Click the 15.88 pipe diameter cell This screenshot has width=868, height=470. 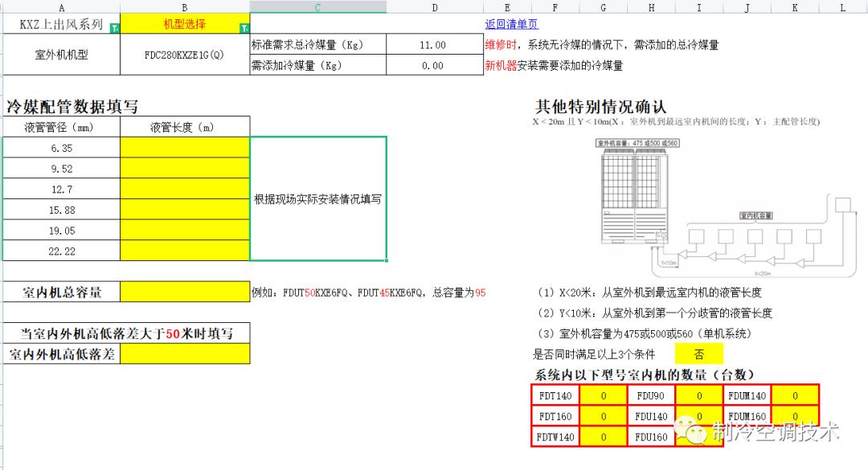[x=61, y=210]
